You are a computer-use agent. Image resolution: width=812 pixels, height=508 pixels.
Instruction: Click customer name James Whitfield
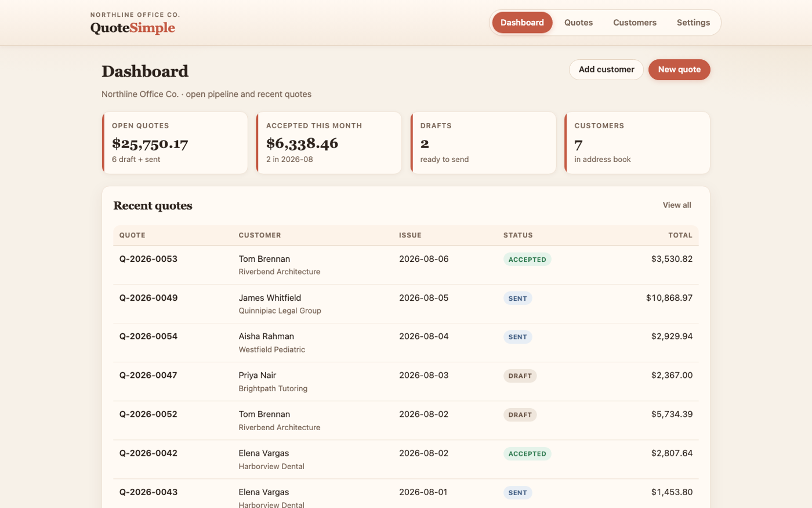point(270,298)
